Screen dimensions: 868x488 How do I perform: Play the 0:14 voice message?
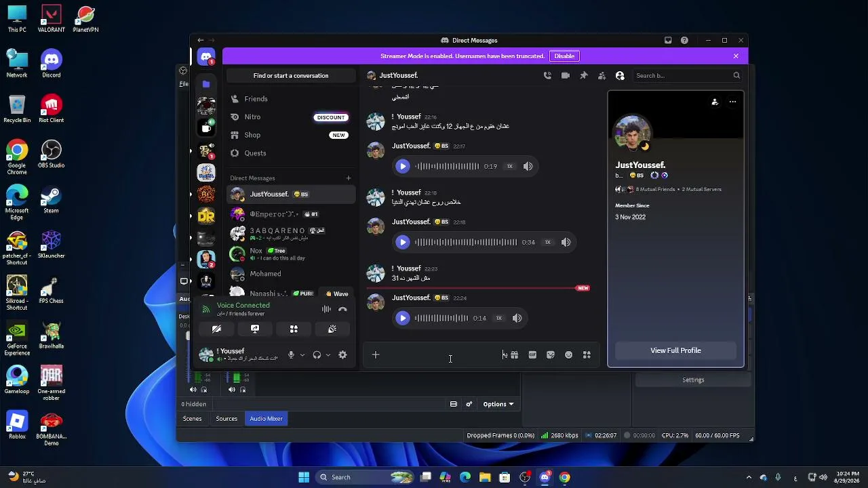click(402, 318)
